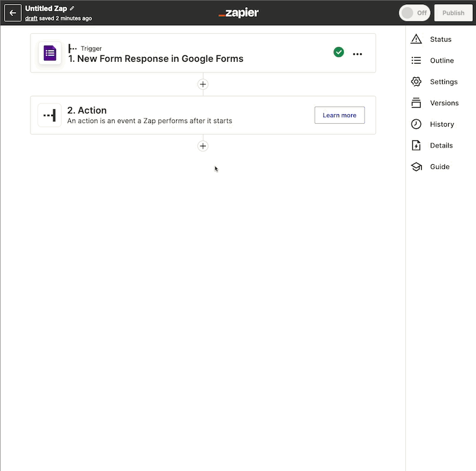This screenshot has width=476, height=471.
Task: Click the Publish button
Action: pos(453,12)
